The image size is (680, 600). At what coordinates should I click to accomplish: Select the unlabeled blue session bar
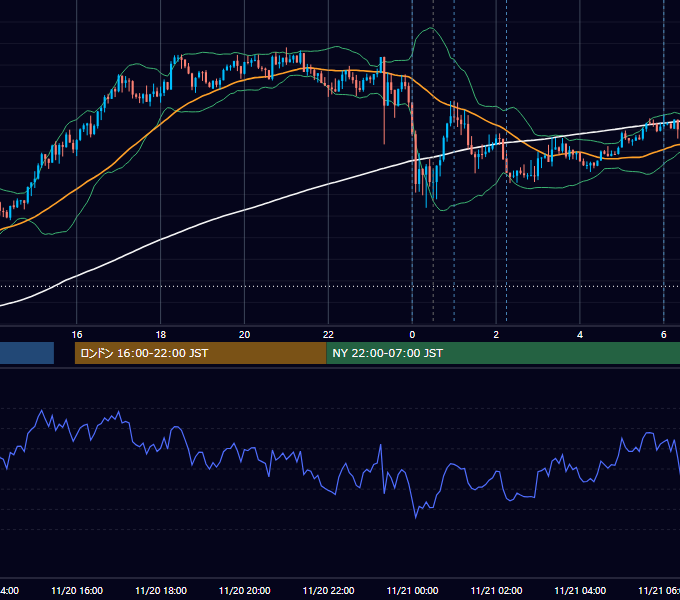[x=27, y=353]
